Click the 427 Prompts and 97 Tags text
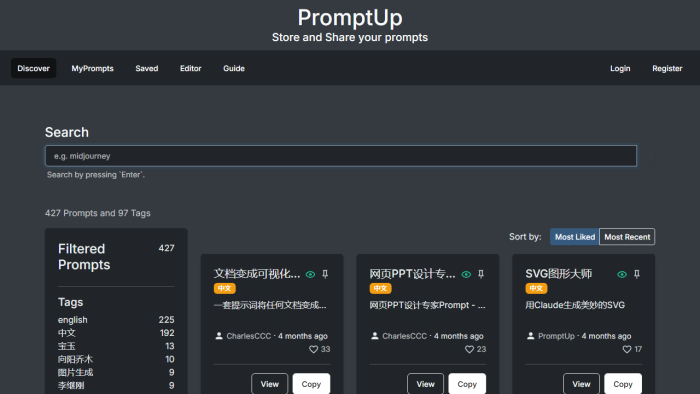Viewport: 700px width, 394px height. [98, 213]
